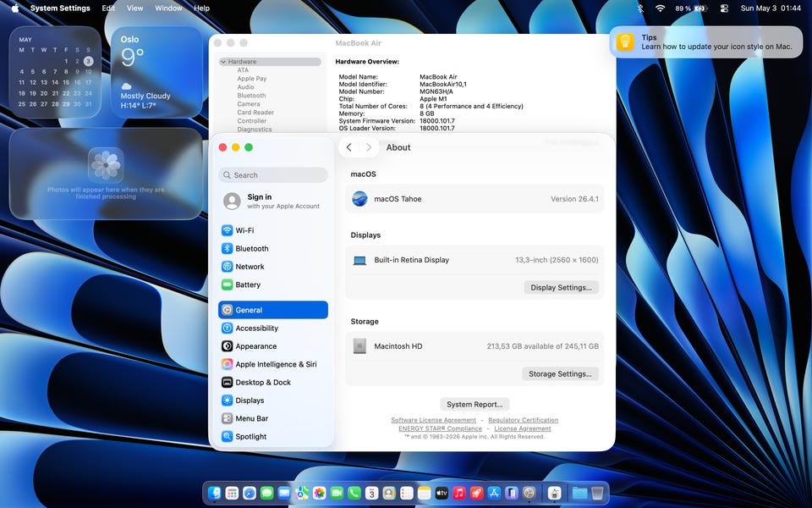Open the Trash in the Dock
The image size is (812, 508).
tap(597, 493)
